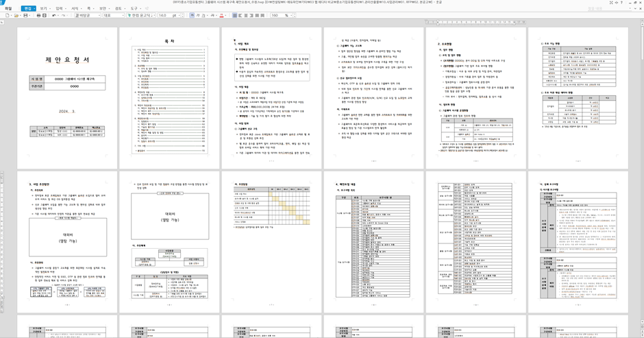Open the 보안 menu
Viewport: 644px width, 338px height.
tap(104, 8)
